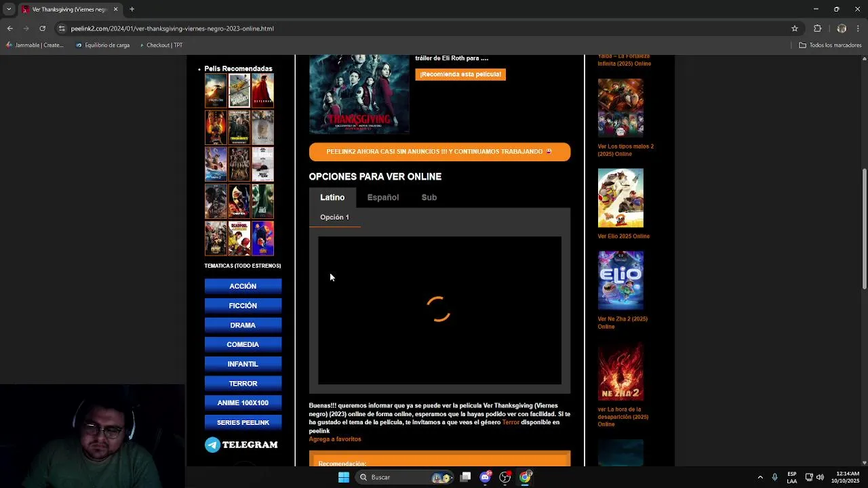Open the Chrome profile avatar
868x488 pixels.
pos(842,28)
